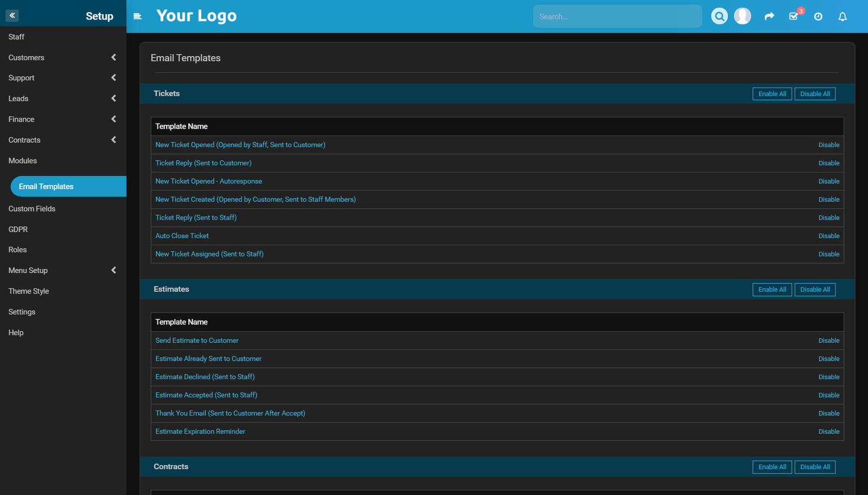Click inside the Search input field
868x495 pixels.
pos(617,16)
